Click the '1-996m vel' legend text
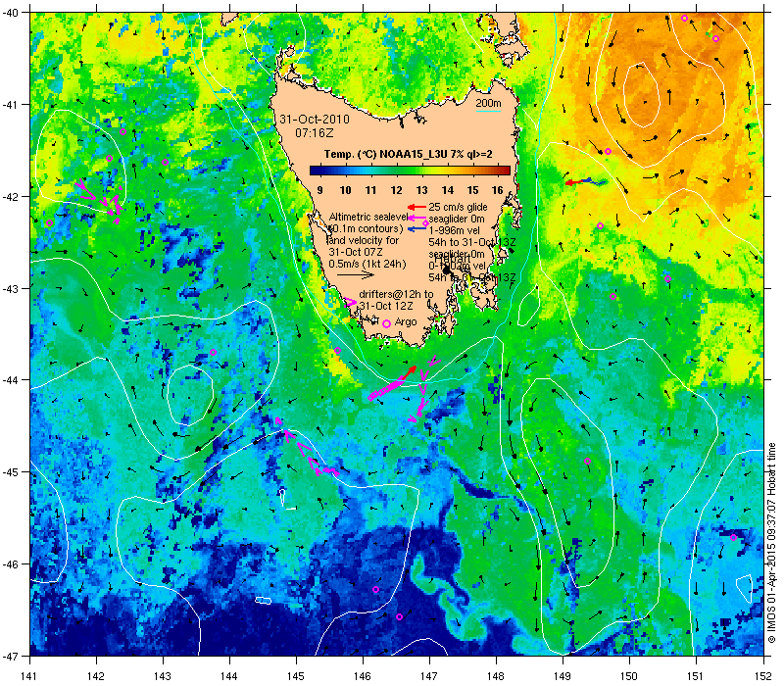 (454, 230)
